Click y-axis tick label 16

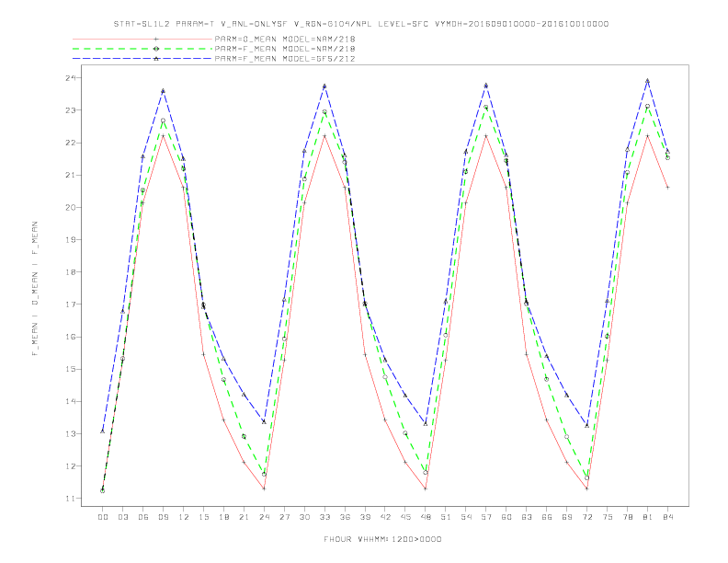tap(70, 337)
